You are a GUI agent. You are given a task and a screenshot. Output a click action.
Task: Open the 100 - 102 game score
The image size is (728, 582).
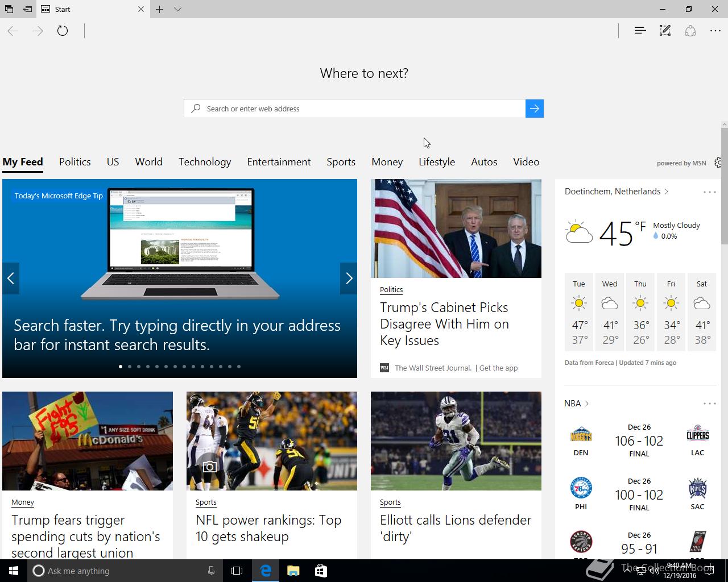point(639,495)
